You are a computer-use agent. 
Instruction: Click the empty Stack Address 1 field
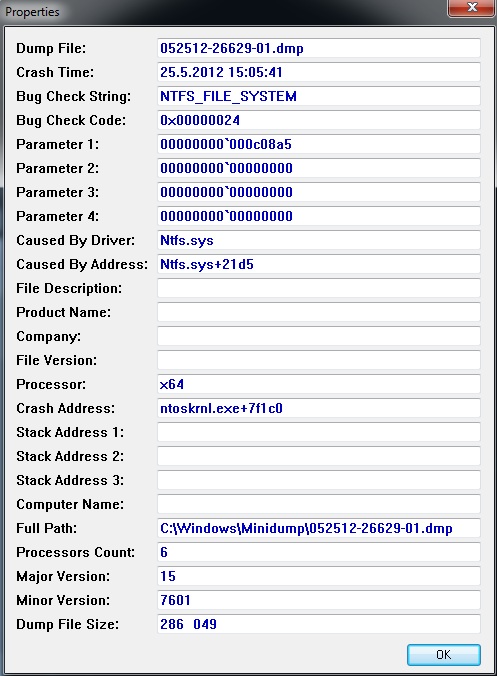pos(319,432)
